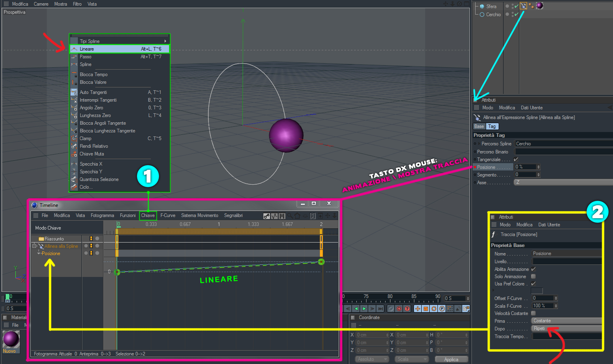This screenshot has height=364, width=613.
Task: Toggle the rotation keyframe recording icon
Action: pos(434,309)
